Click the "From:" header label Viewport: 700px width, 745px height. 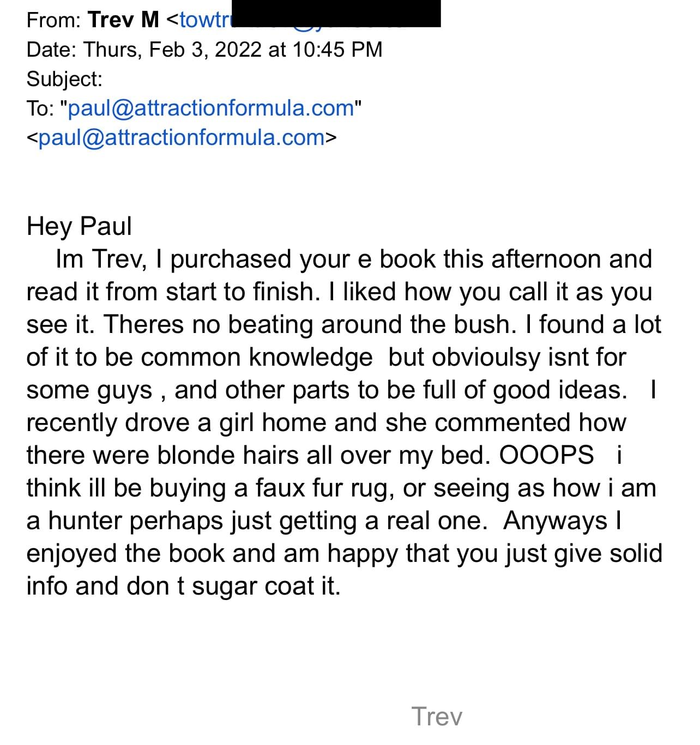[x=53, y=20]
